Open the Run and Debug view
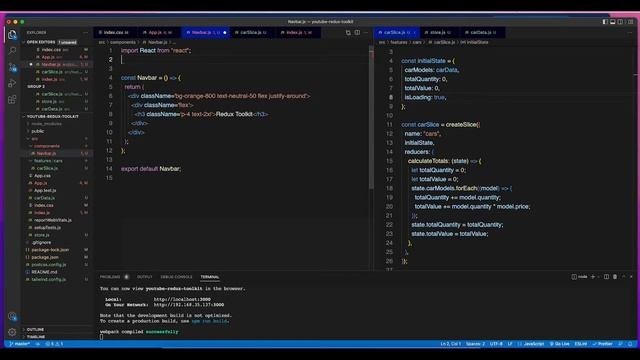Viewport: 640px width, 360px height. pyautogui.click(x=12, y=83)
